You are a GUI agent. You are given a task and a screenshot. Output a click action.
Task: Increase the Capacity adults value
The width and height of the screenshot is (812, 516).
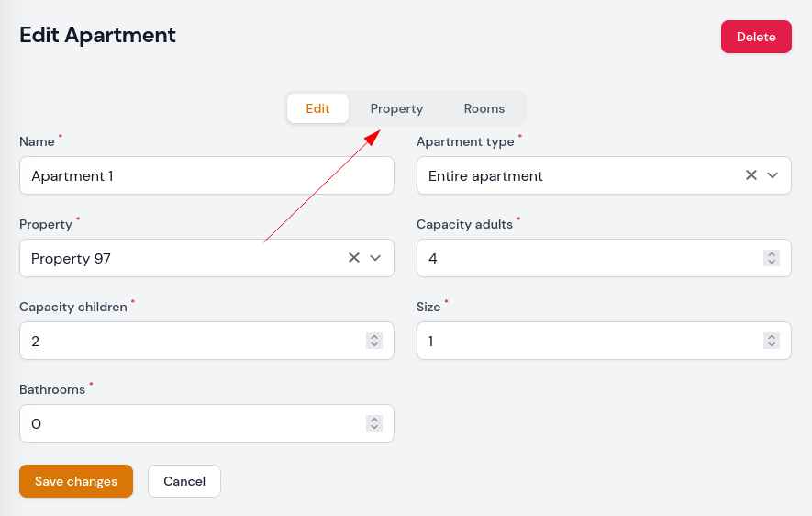[x=771, y=254]
